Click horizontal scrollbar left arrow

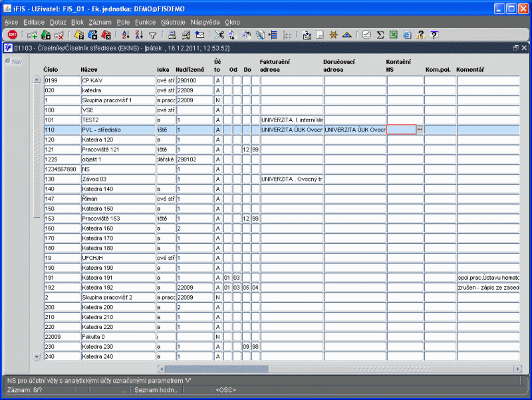click(161, 369)
